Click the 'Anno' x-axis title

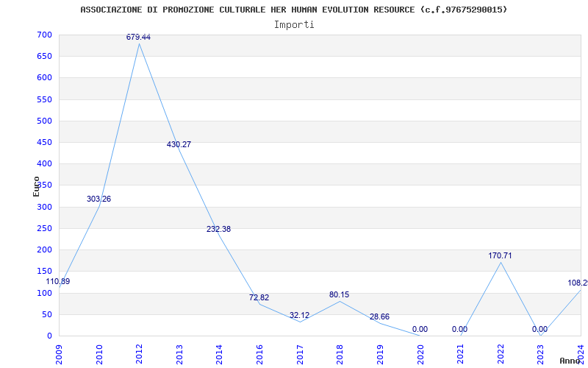click(570, 361)
